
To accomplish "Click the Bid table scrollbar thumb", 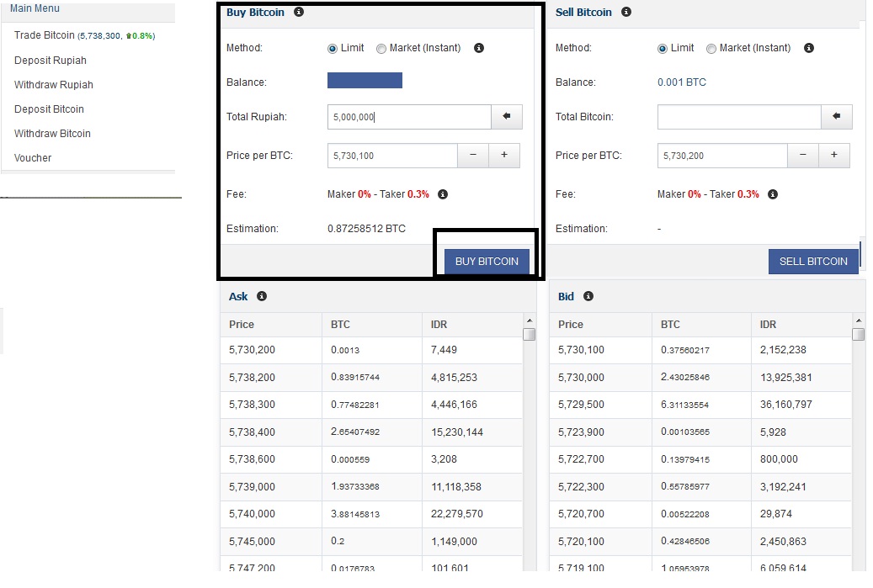I will tap(859, 334).
